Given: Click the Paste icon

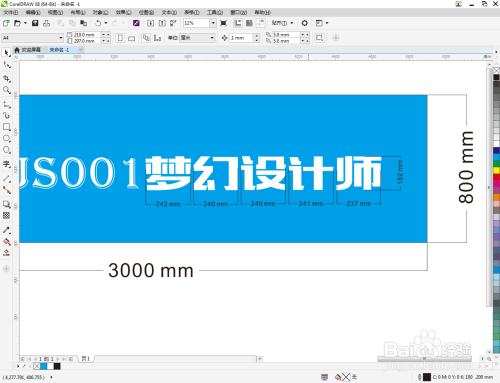Looking at the screenshot, I should coord(83,23).
